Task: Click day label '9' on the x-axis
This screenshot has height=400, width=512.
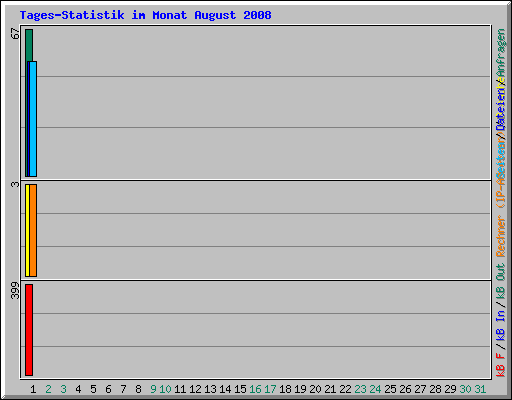Action: pos(153,389)
